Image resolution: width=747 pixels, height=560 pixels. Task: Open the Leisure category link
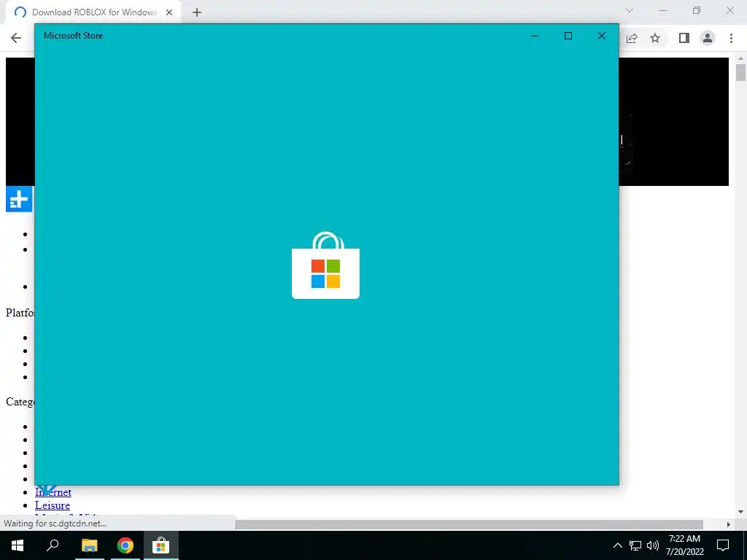point(53,505)
